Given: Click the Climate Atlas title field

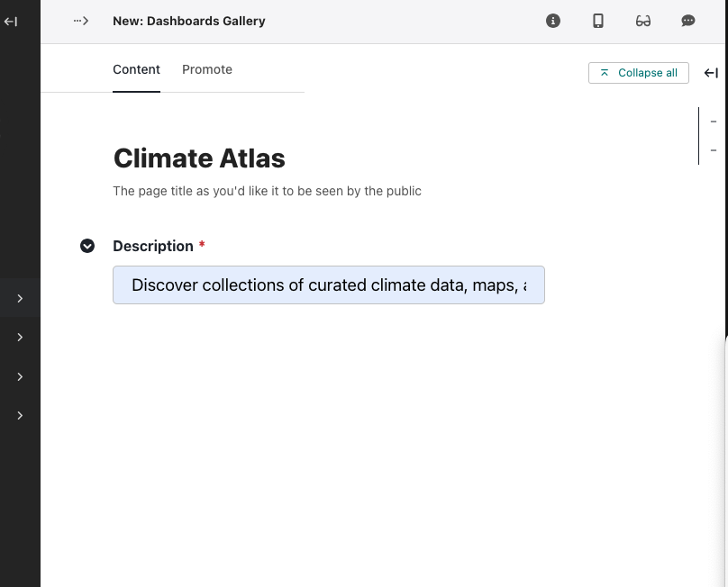Looking at the screenshot, I should pos(199,158).
